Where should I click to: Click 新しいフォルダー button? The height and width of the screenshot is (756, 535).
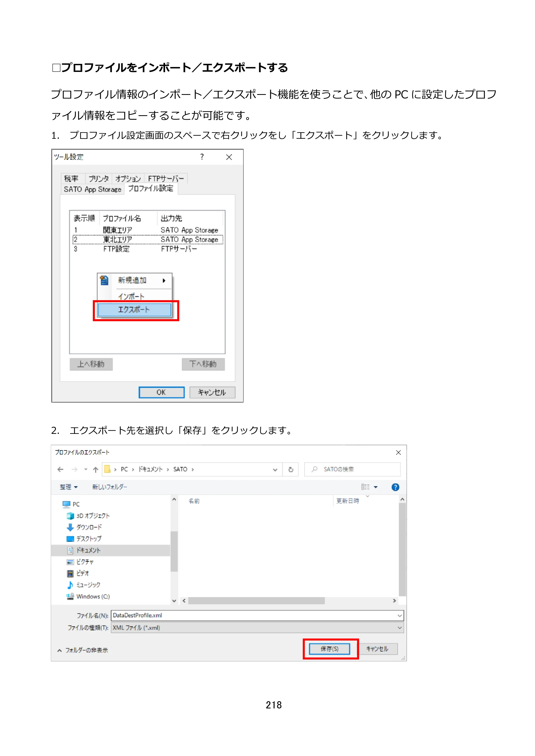(x=110, y=487)
